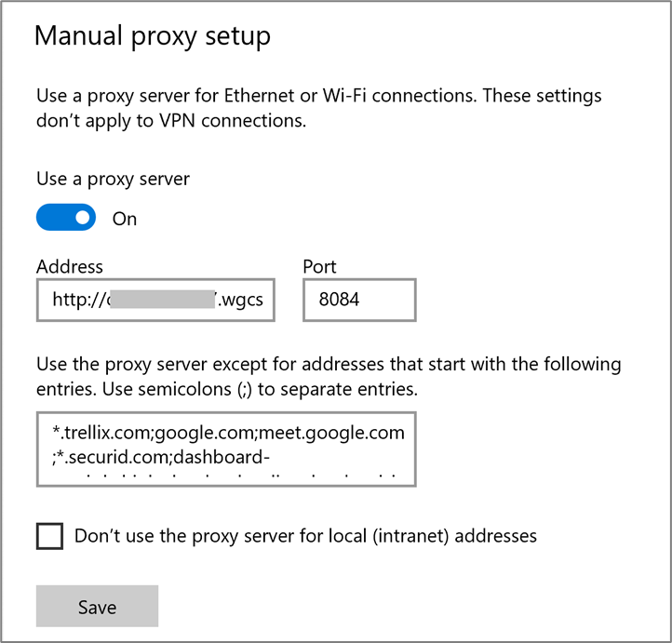This screenshot has width=672, height=643.
Task: Turn off the Use a proxy server toggle
Action: point(66,218)
